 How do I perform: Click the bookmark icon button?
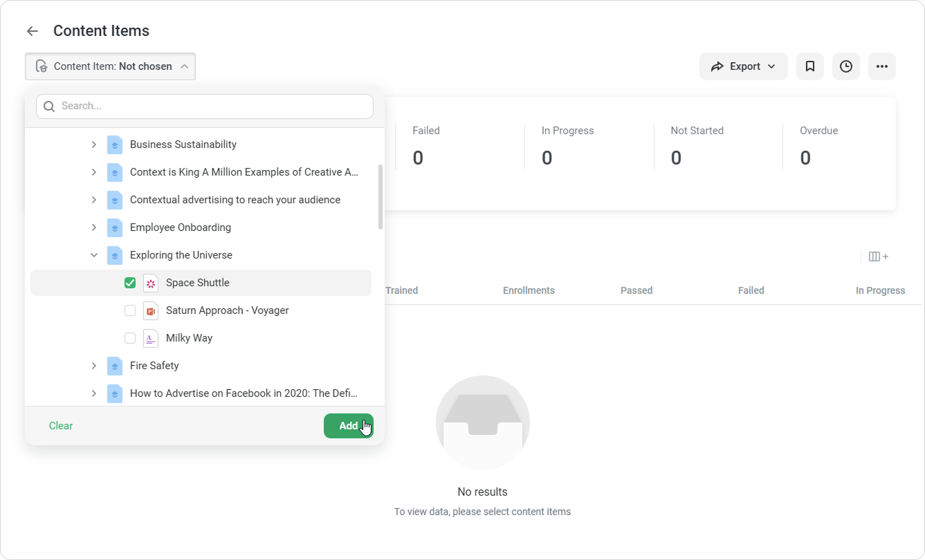(x=809, y=66)
